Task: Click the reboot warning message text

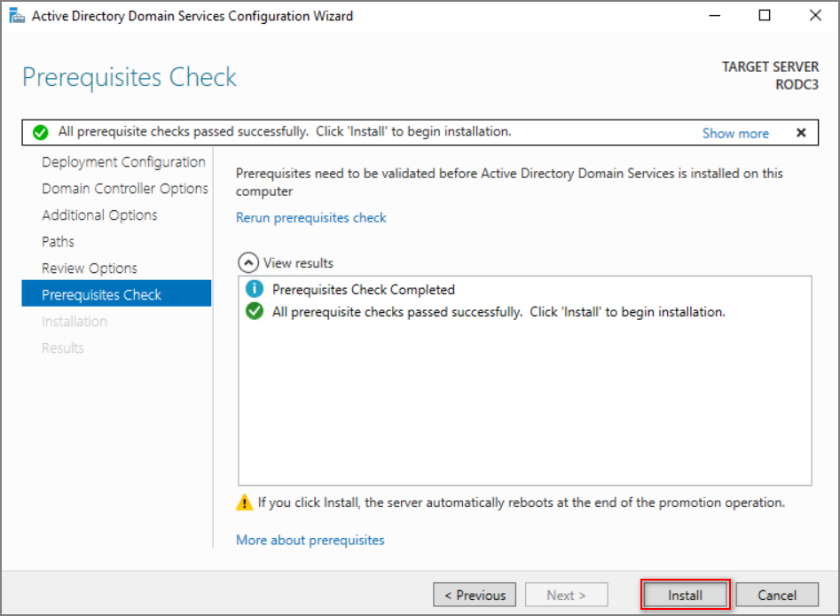Action: point(522,503)
